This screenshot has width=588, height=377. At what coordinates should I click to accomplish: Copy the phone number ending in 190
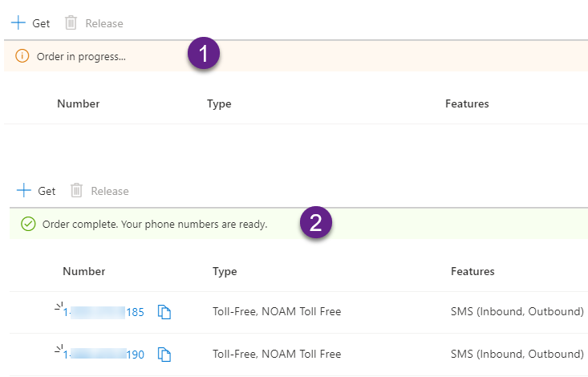[164, 354]
